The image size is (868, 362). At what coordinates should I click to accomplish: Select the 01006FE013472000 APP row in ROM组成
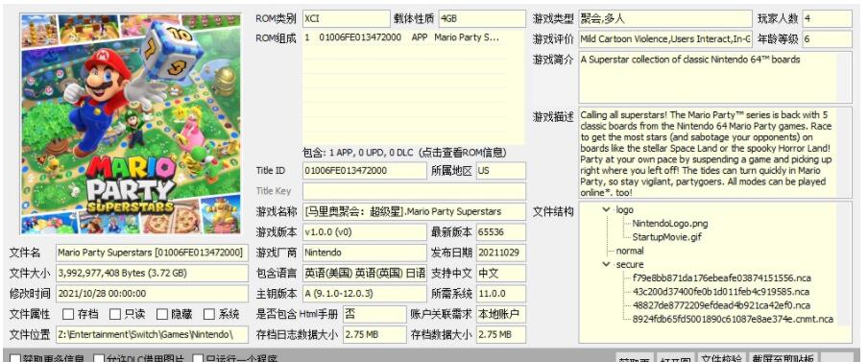tap(405, 37)
